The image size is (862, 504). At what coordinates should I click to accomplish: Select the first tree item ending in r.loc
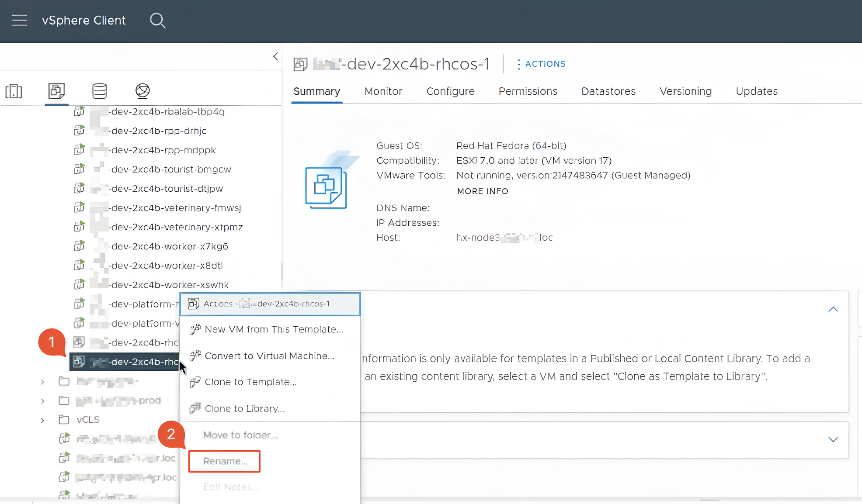click(126, 458)
